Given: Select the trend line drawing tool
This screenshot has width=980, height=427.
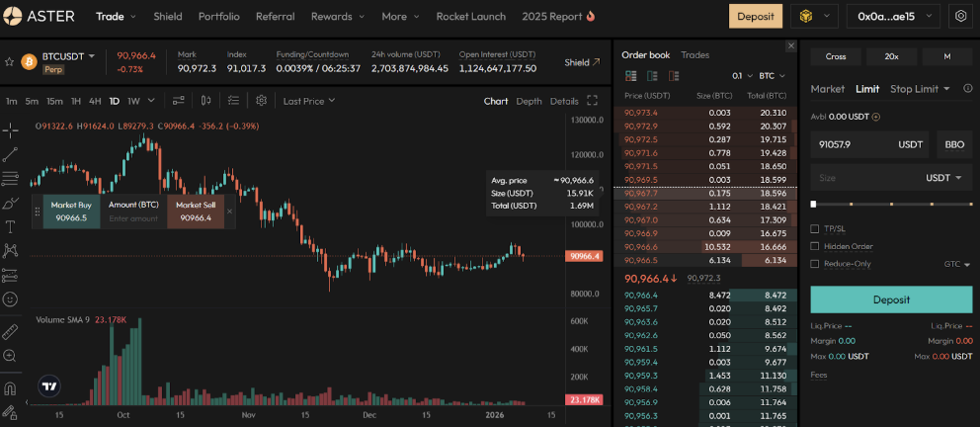Looking at the screenshot, I should (10, 154).
